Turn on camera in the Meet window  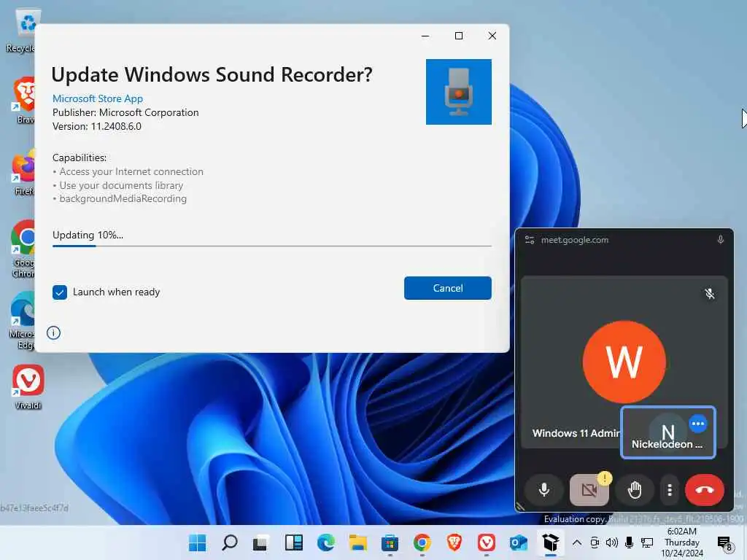tap(589, 489)
